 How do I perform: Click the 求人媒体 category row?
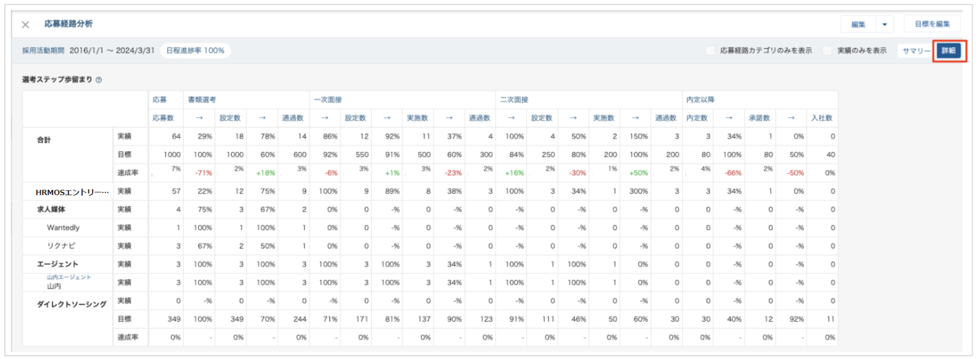51,210
